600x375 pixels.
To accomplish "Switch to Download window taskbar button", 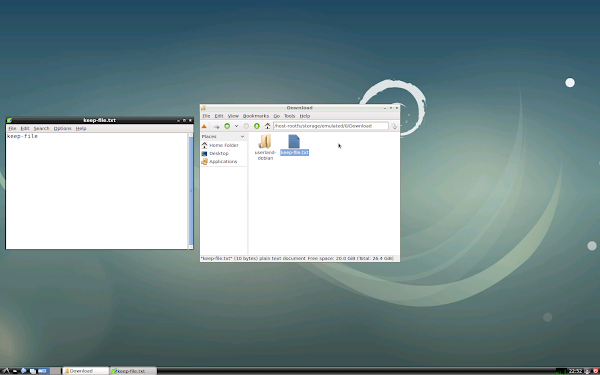I will click(x=85, y=371).
